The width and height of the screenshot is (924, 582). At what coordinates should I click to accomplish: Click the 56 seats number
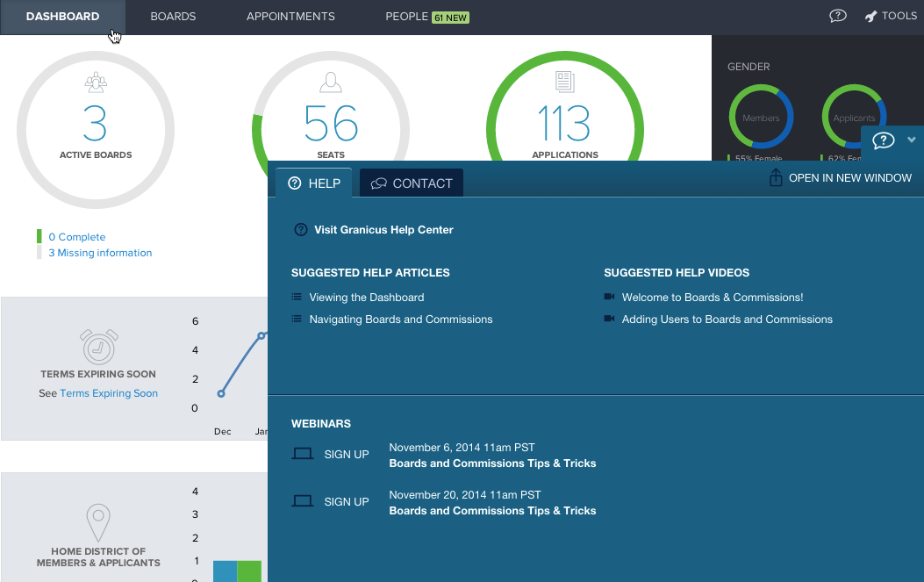click(x=331, y=123)
